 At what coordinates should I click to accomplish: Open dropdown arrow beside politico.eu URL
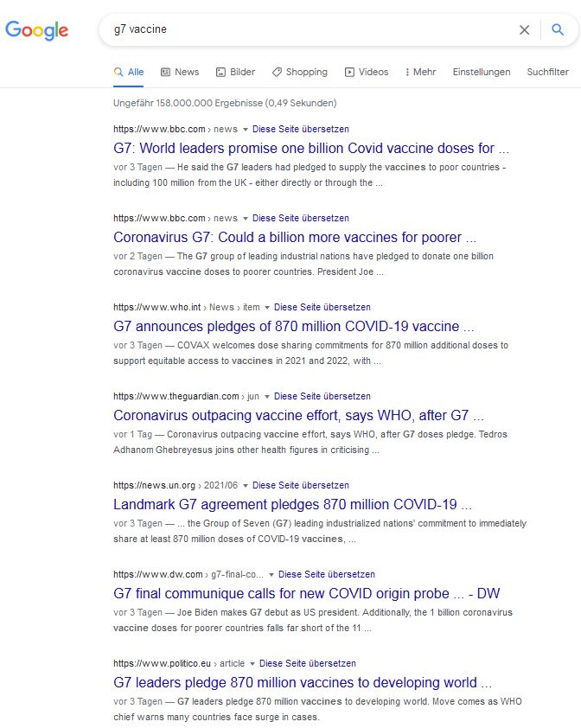pos(252,664)
